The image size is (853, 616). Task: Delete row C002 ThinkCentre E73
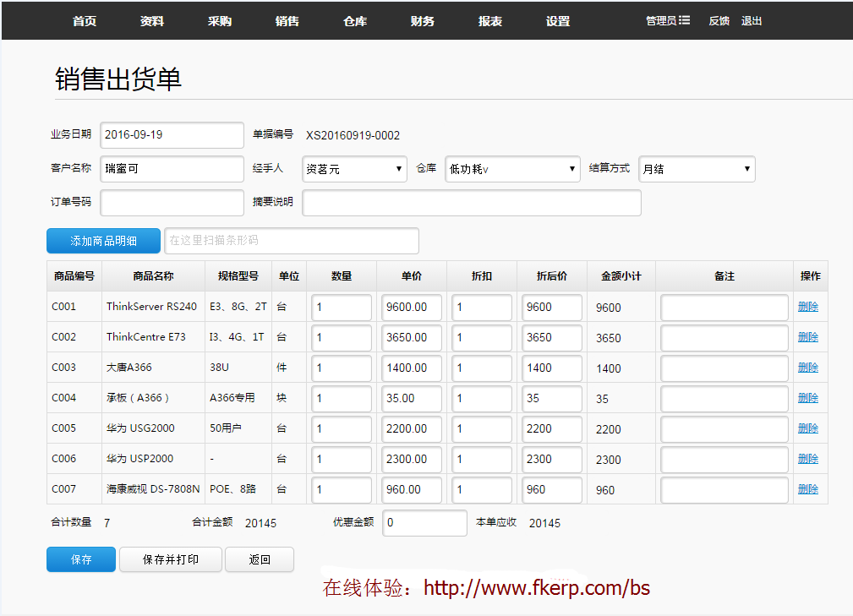coord(808,337)
